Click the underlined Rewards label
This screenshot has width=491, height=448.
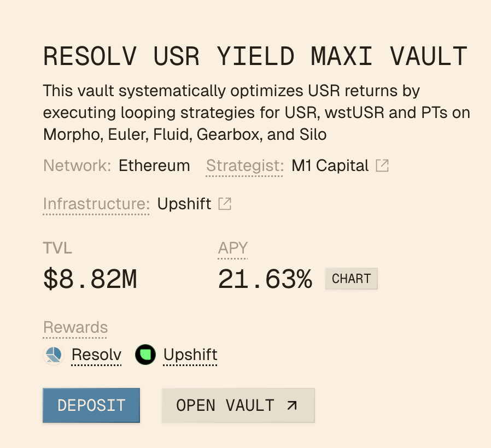click(x=75, y=328)
